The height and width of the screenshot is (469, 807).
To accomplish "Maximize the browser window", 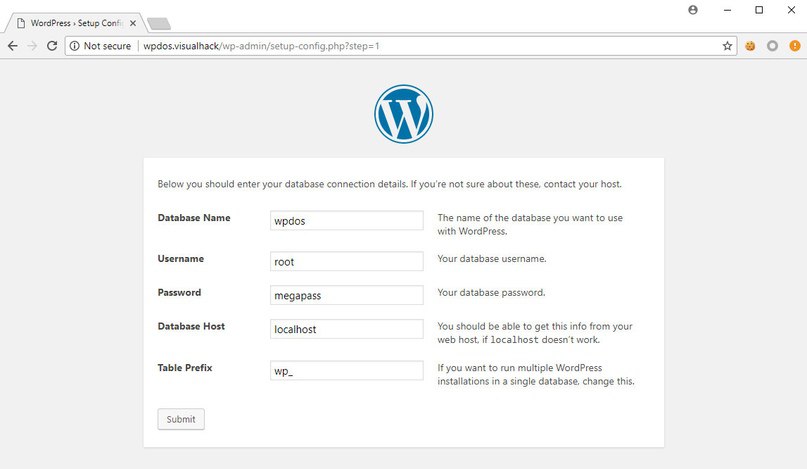I will click(759, 10).
